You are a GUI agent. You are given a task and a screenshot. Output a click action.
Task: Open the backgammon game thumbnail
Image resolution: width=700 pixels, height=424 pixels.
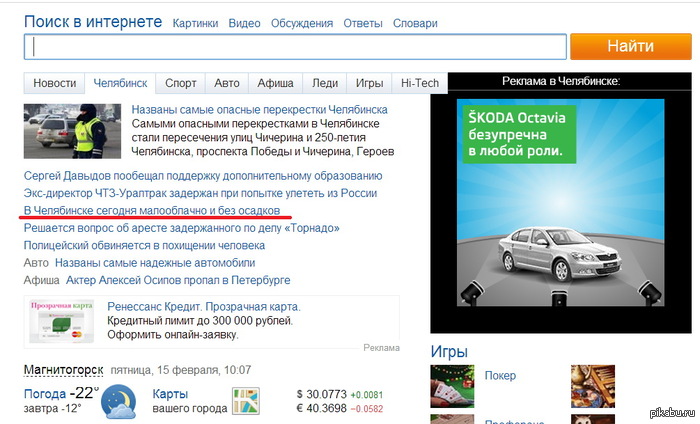point(593,386)
